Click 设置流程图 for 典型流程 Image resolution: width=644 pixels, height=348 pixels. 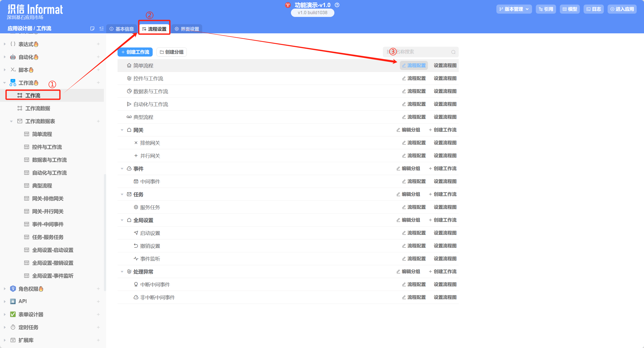point(445,117)
